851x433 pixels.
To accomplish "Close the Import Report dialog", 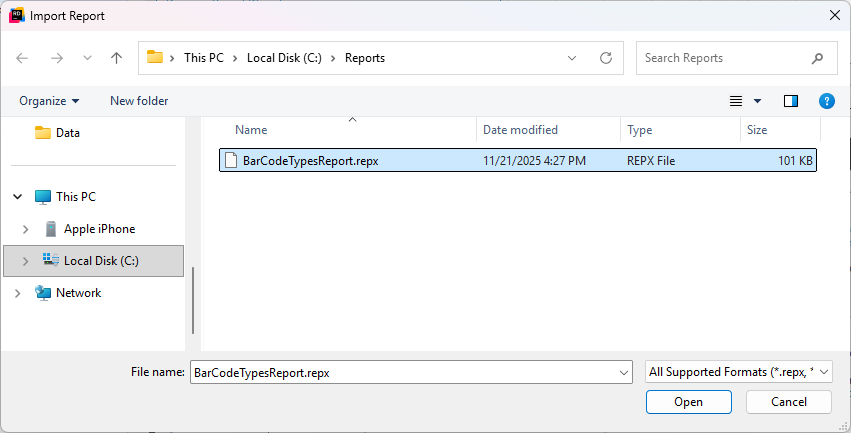I will [x=835, y=16].
